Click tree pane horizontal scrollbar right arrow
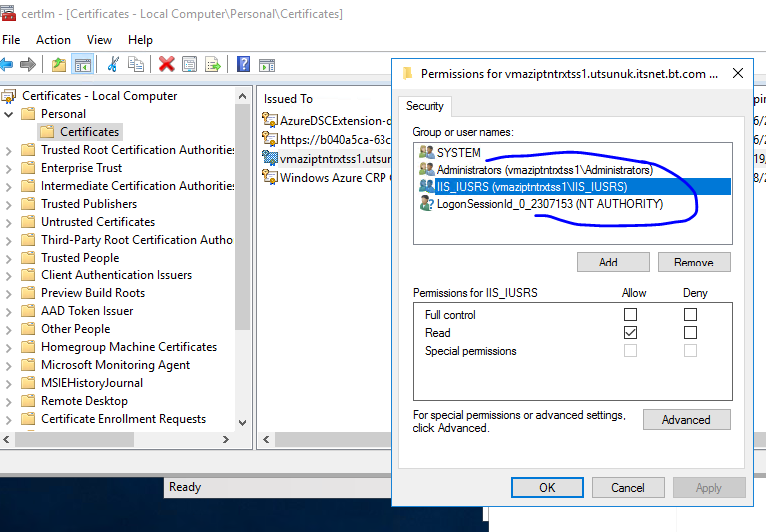This screenshot has width=766, height=532. tap(226, 440)
